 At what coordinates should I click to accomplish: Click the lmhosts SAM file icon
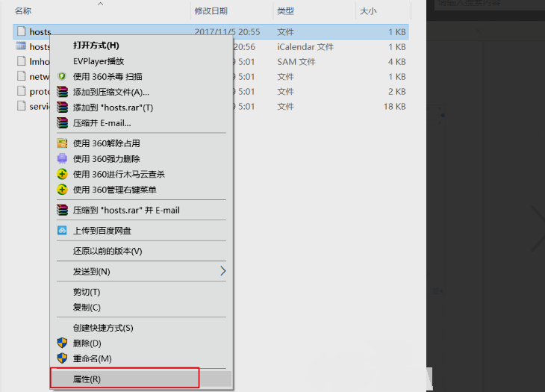pyautogui.click(x=21, y=61)
